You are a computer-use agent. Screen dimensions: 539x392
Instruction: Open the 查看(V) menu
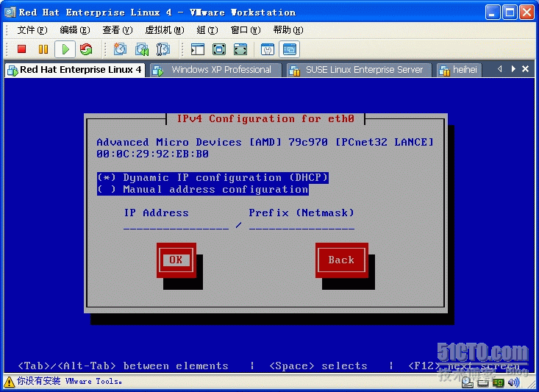pyautogui.click(x=117, y=30)
